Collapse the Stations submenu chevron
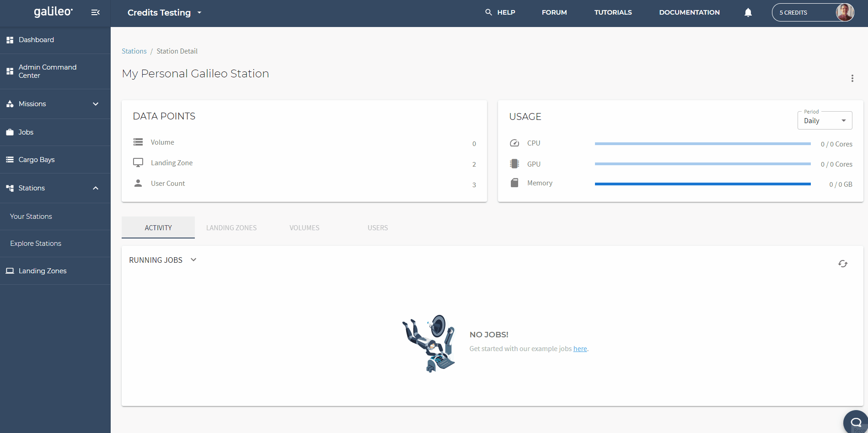Viewport: 868px width, 433px height. click(96, 188)
